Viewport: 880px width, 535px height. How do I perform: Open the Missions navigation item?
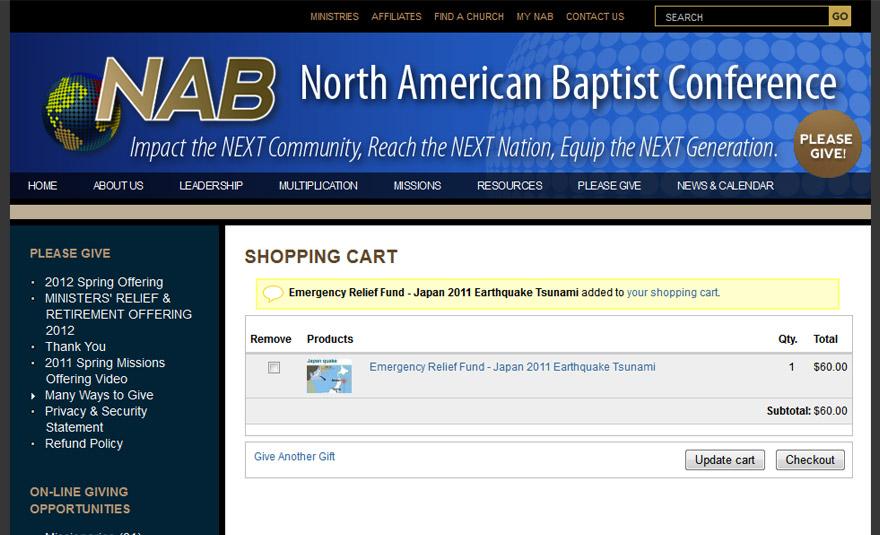(x=417, y=186)
